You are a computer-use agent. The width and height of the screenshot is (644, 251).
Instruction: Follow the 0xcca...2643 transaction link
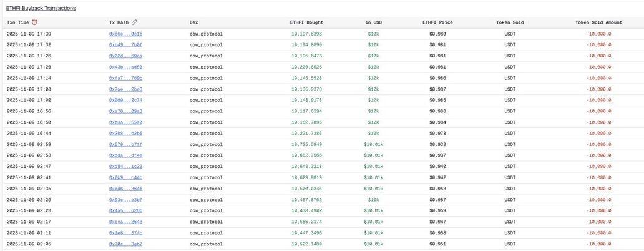click(x=125, y=222)
